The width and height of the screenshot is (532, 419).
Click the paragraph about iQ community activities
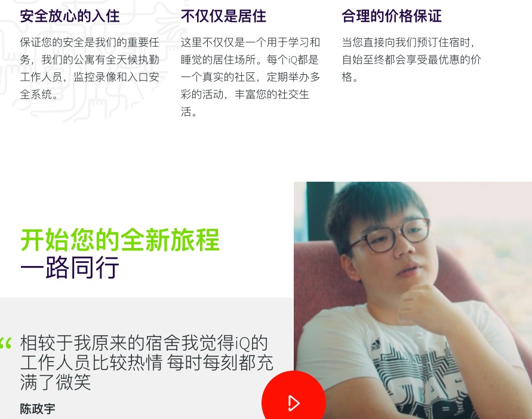[x=250, y=77]
